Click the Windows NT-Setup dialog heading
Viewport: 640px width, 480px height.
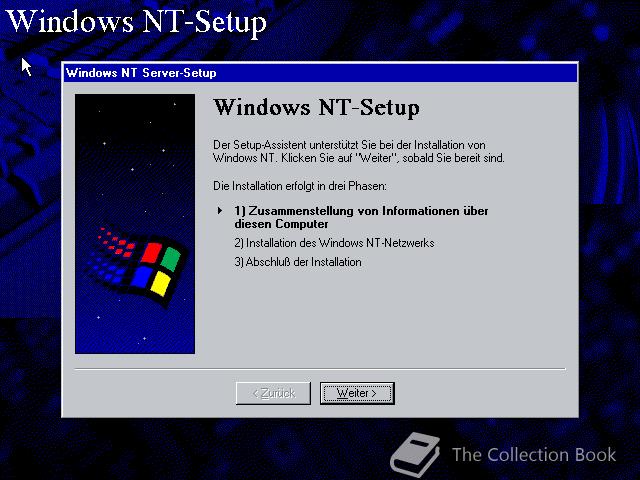[x=316, y=108]
